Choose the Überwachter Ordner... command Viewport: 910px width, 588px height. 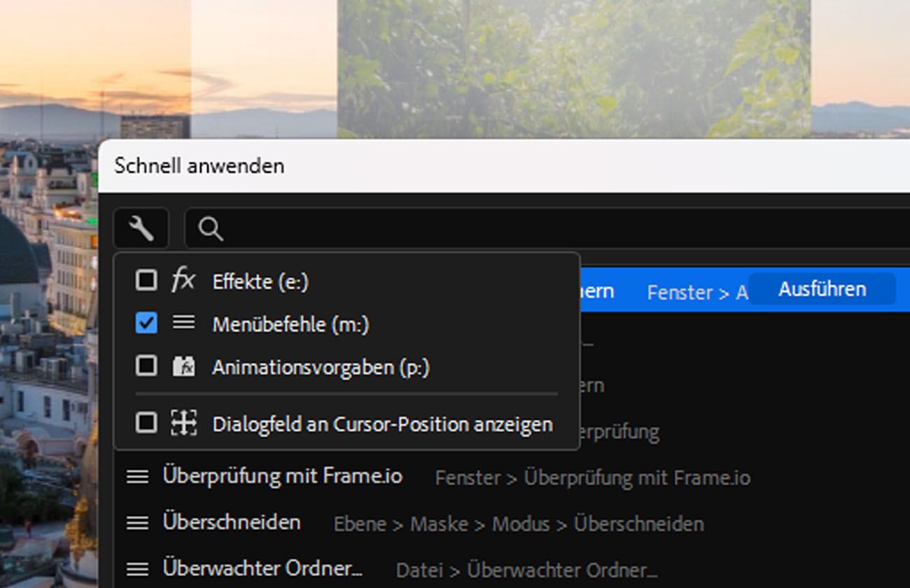[262, 569]
